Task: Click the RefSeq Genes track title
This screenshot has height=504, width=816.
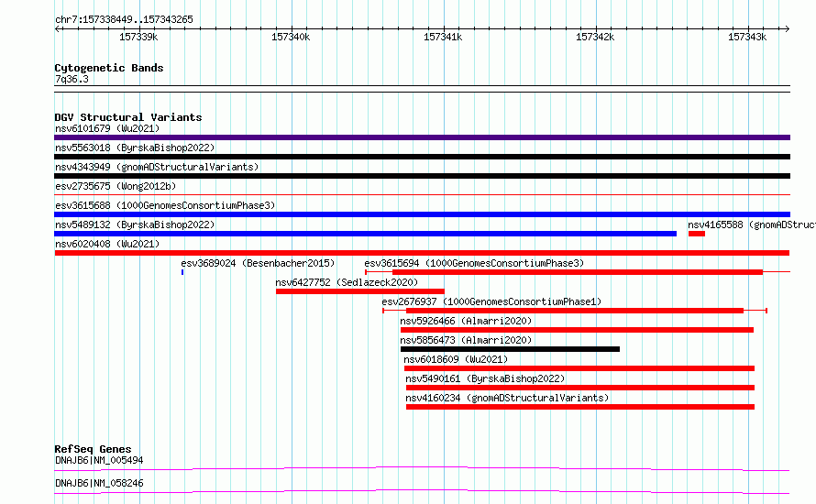Action: click(x=93, y=449)
